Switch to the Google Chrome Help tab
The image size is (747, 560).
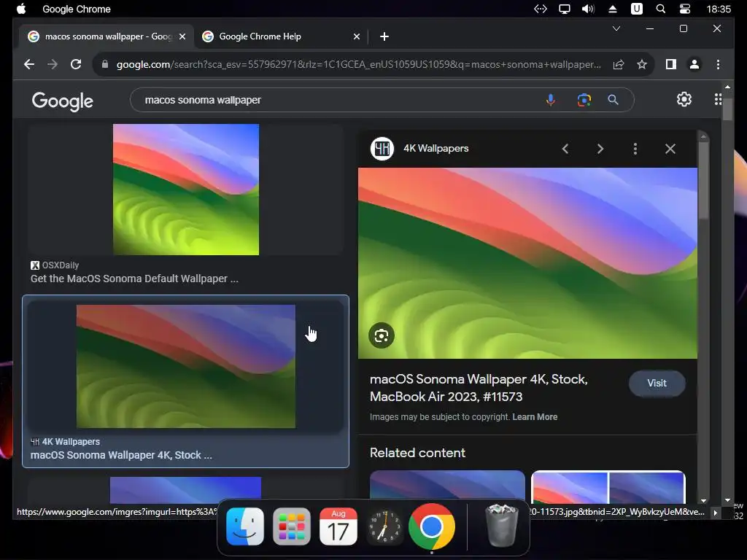click(x=281, y=36)
